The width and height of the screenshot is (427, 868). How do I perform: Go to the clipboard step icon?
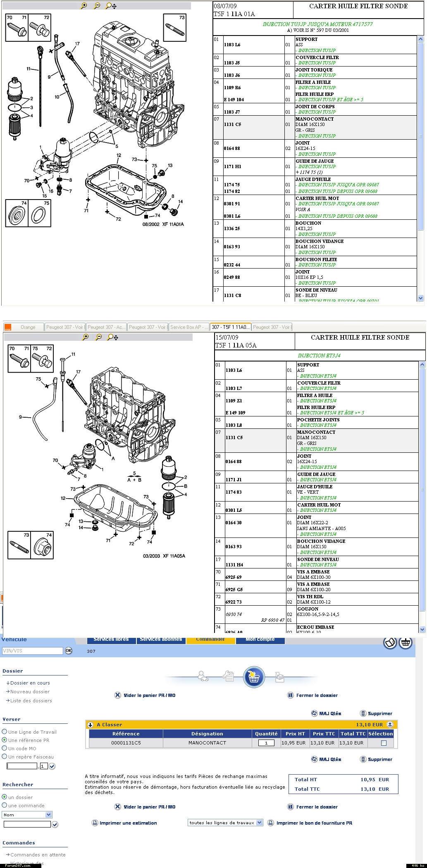coord(228,676)
